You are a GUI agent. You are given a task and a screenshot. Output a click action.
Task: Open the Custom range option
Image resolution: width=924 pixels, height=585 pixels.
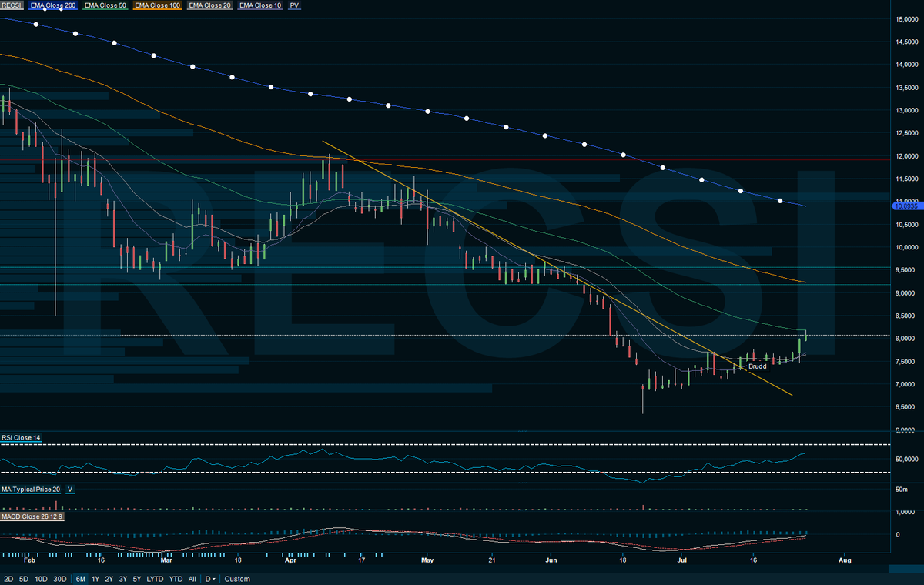238,579
